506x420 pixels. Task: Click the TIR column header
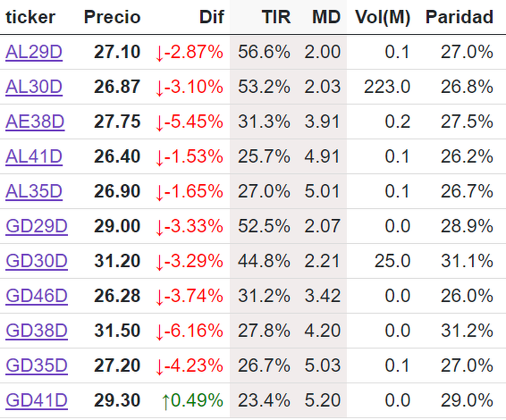276,17
